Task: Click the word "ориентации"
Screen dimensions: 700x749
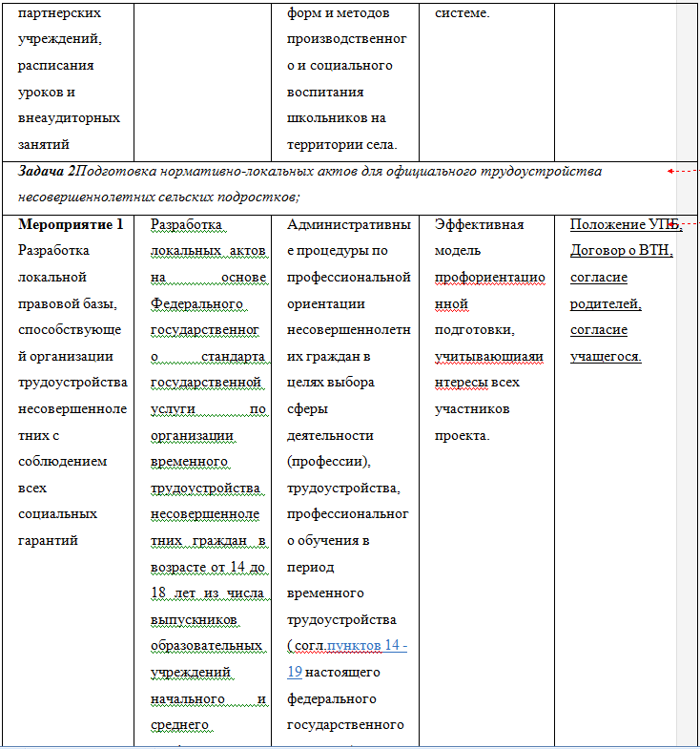Action: pos(326,303)
